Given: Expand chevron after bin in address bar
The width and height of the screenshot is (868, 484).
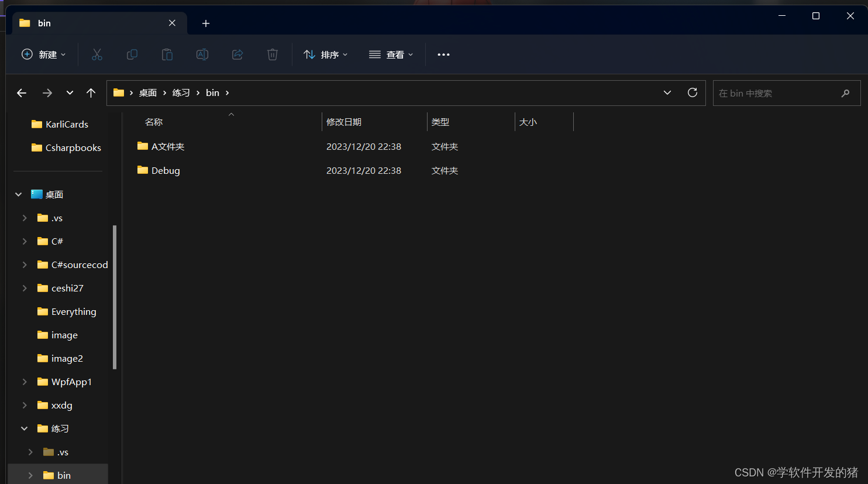Looking at the screenshot, I should point(228,93).
